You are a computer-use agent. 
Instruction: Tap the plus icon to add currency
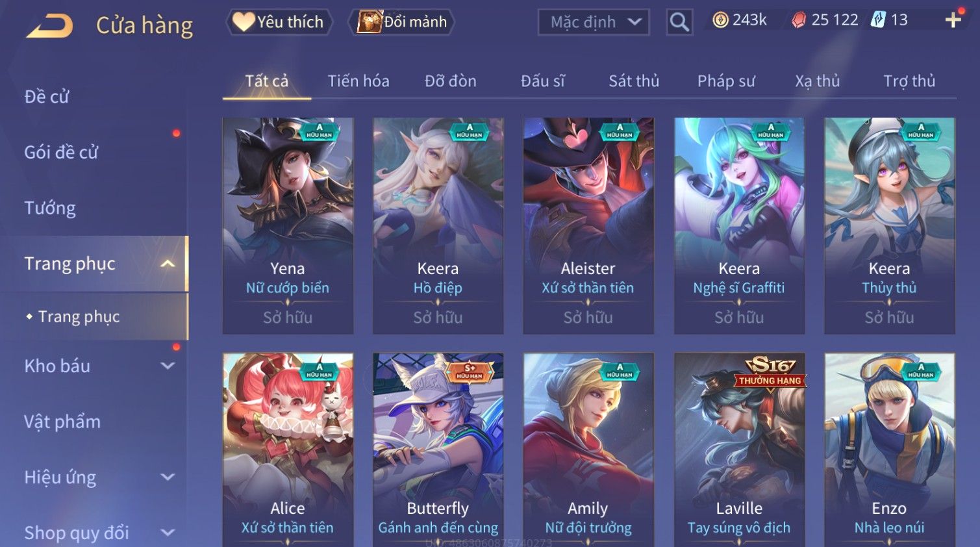click(953, 20)
